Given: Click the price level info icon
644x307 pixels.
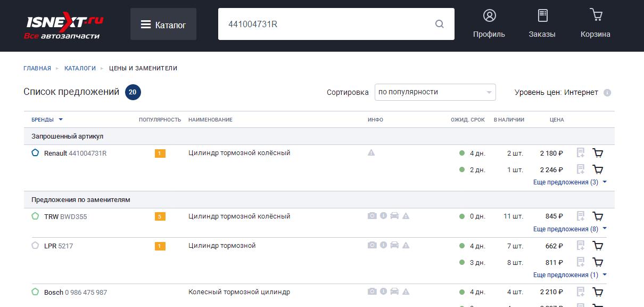Looking at the screenshot, I should (x=607, y=93).
